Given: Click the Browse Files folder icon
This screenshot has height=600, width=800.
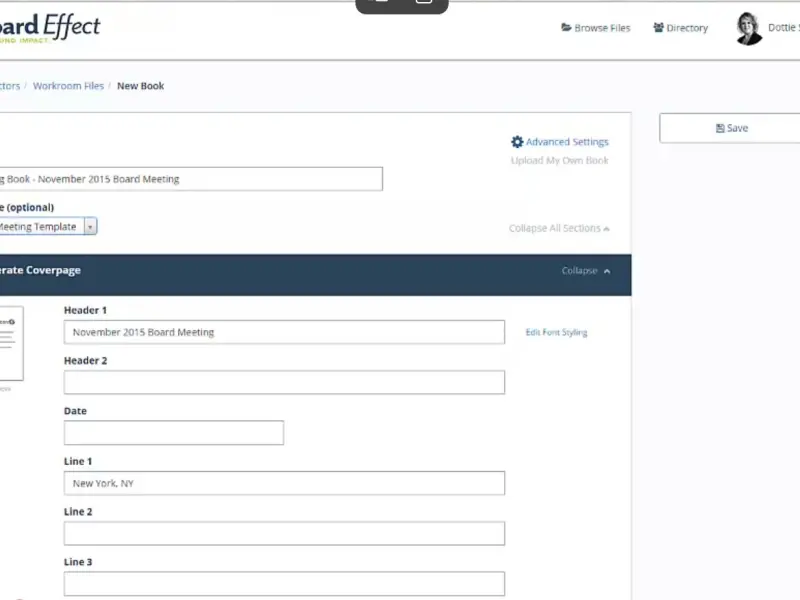Looking at the screenshot, I should [x=566, y=28].
